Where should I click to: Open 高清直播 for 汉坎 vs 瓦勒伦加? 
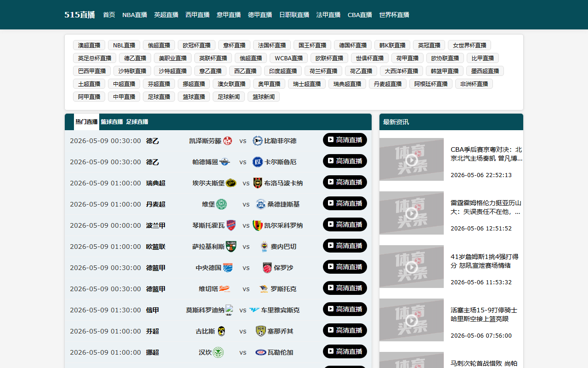click(345, 351)
